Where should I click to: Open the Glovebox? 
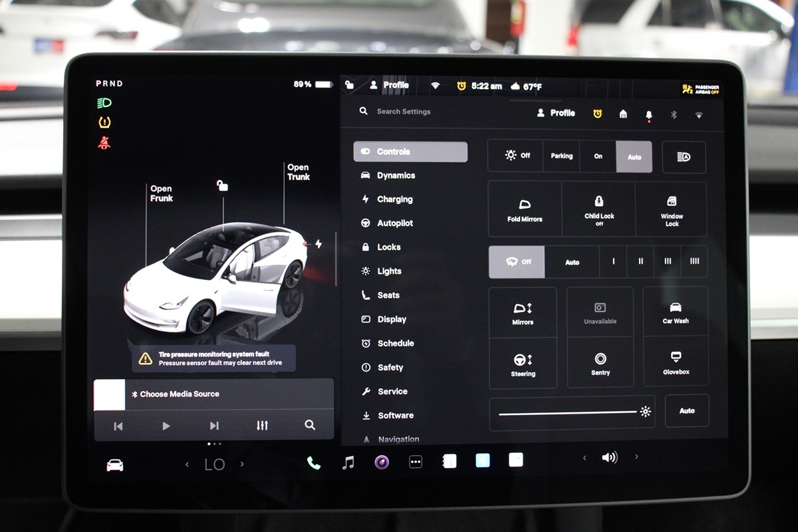click(x=676, y=362)
